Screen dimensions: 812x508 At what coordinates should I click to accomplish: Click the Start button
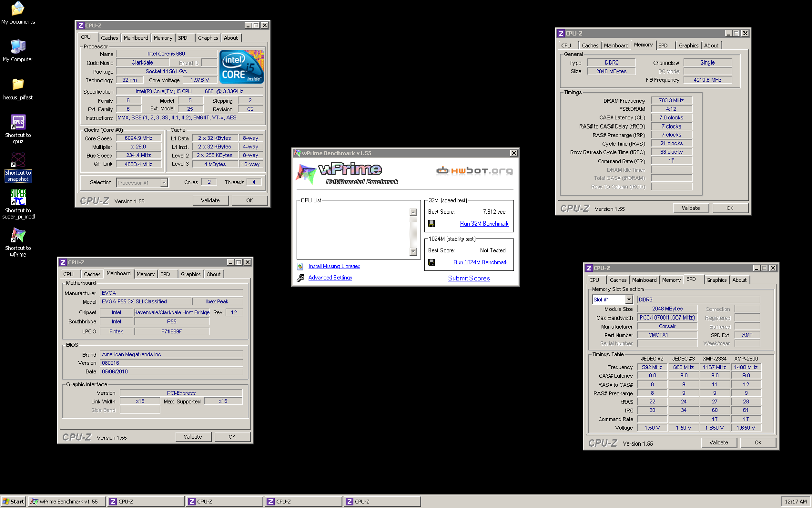pyautogui.click(x=13, y=501)
